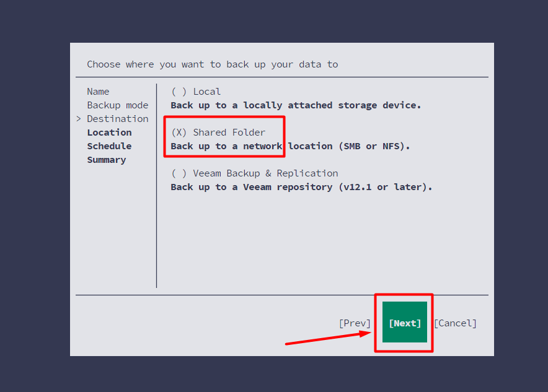Click the locally attached storage device description
Viewport: 548px width, 392px height.
click(296, 105)
